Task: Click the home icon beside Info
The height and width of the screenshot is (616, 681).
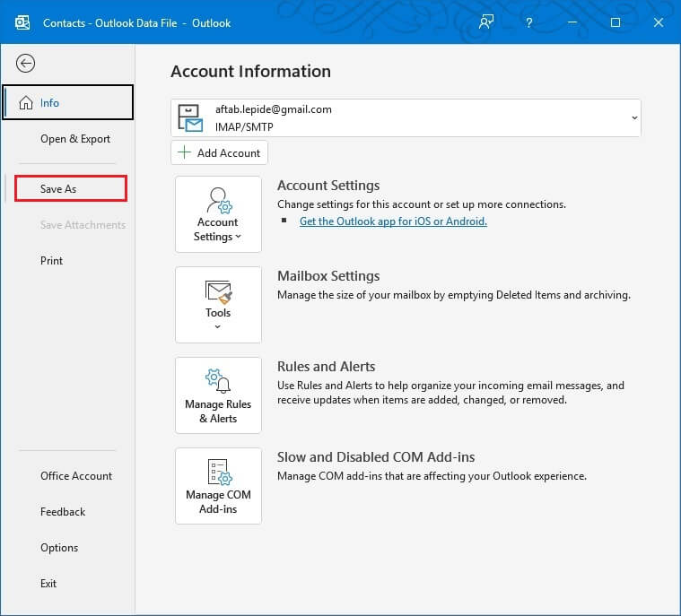Action: [x=26, y=103]
